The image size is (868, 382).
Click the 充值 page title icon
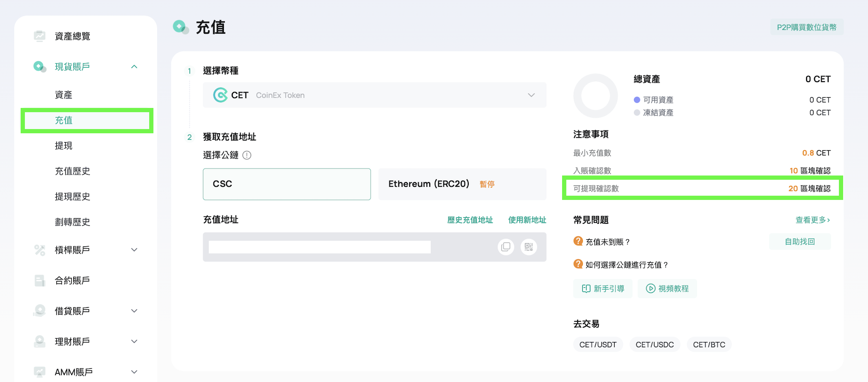tap(181, 27)
